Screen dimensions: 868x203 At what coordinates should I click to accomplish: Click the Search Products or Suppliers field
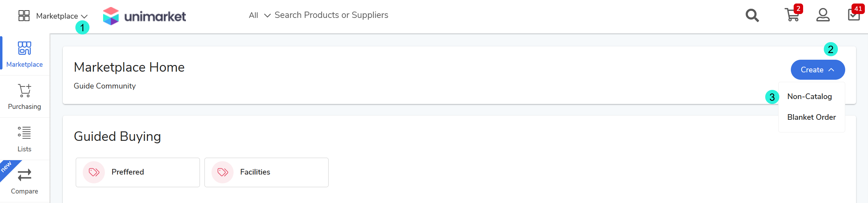[331, 15]
